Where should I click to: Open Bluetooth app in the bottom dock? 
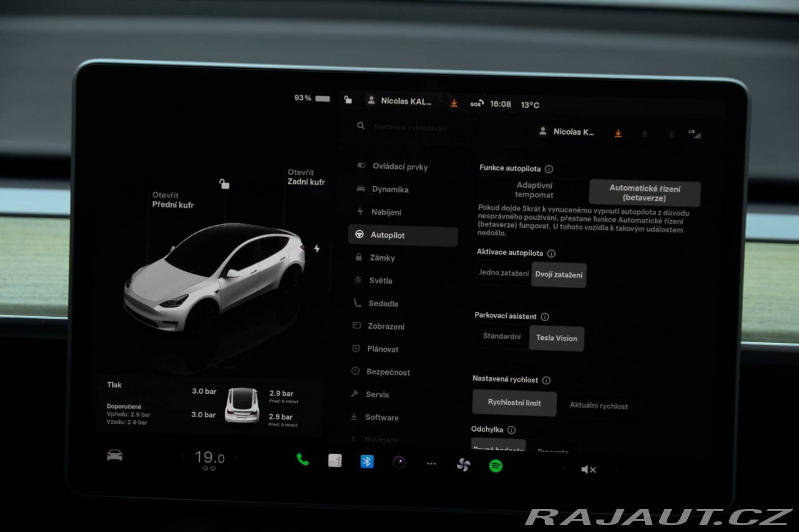click(367, 462)
